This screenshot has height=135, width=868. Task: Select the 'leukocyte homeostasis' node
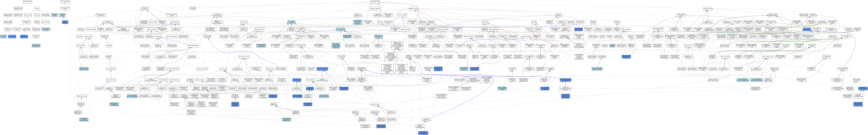tap(172, 36)
